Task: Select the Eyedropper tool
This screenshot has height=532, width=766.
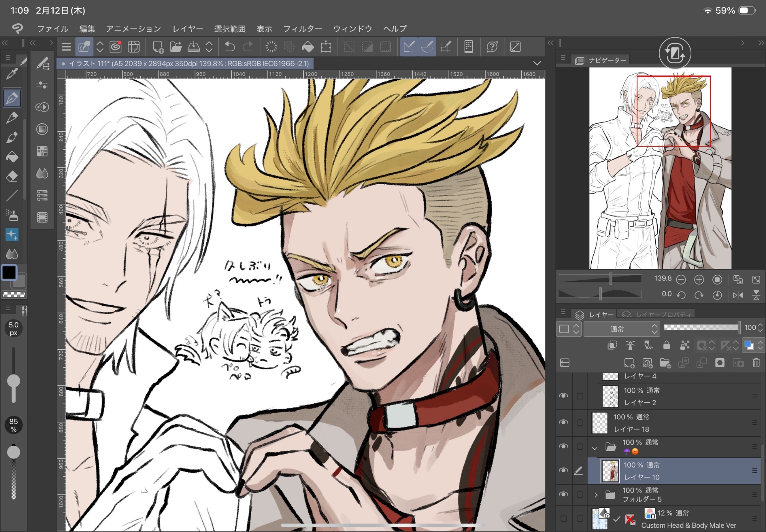Action: [x=12, y=74]
